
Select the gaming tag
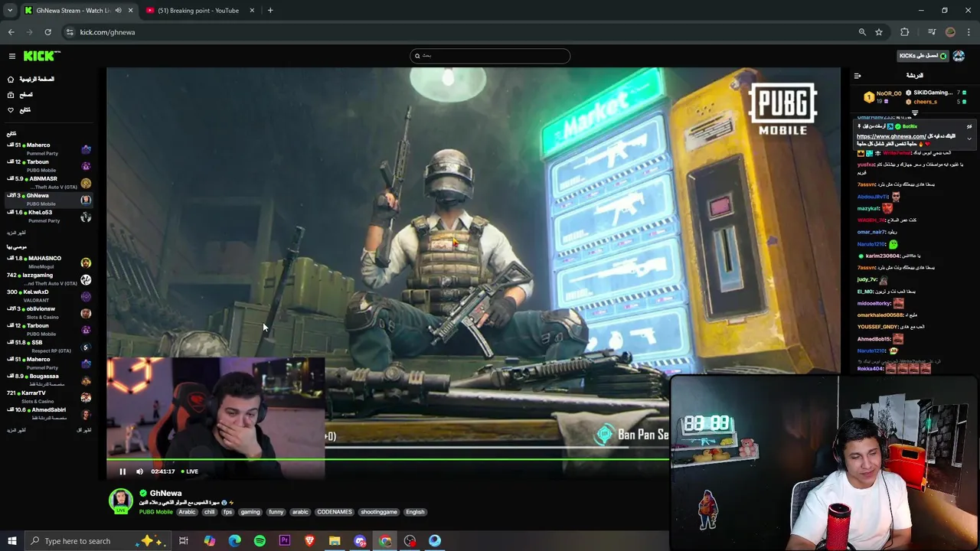click(250, 512)
